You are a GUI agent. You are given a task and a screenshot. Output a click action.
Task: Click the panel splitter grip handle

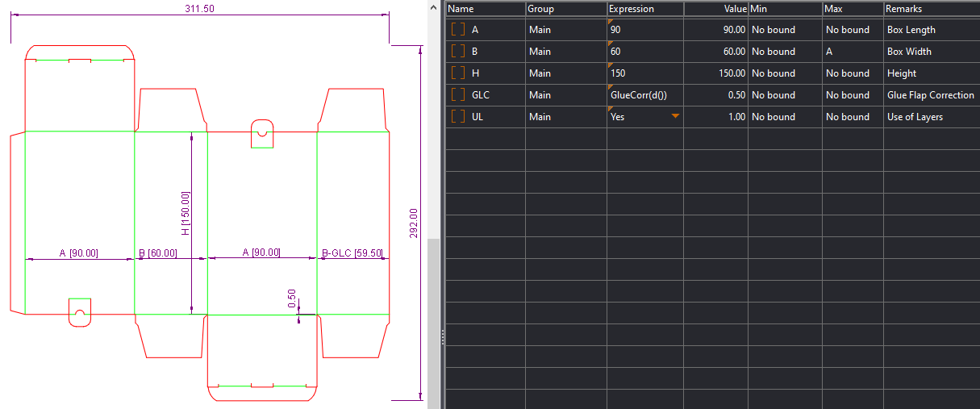click(442, 336)
